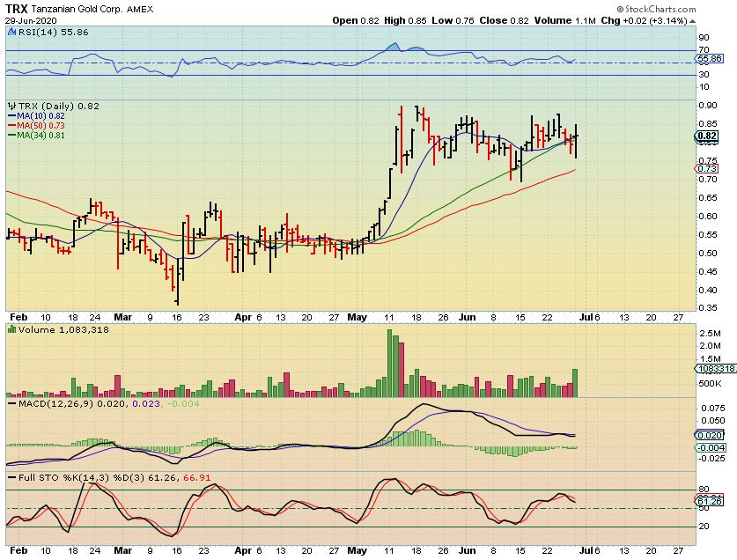Click the 0.075 level on the MACD axis
The height and width of the screenshot is (560, 737).
coord(713,409)
